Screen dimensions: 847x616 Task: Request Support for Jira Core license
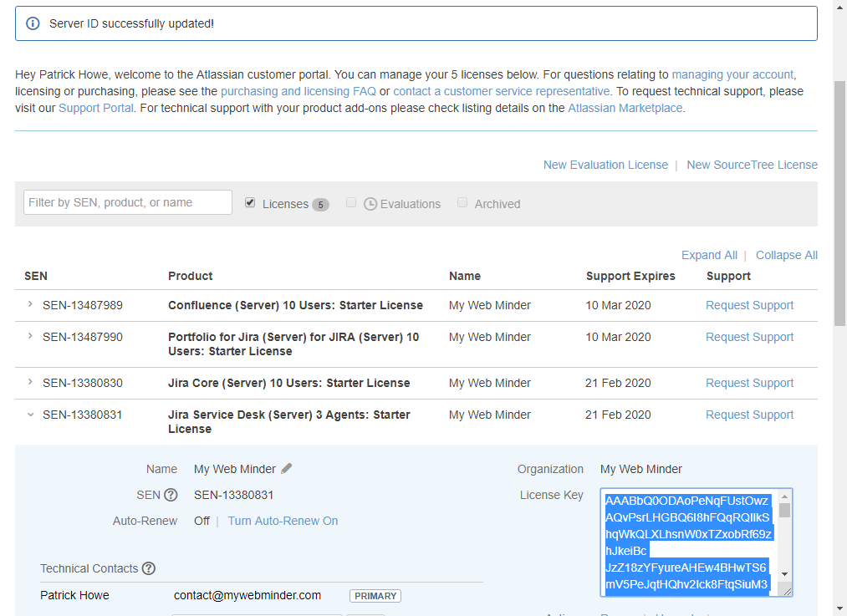coord(750,383)
